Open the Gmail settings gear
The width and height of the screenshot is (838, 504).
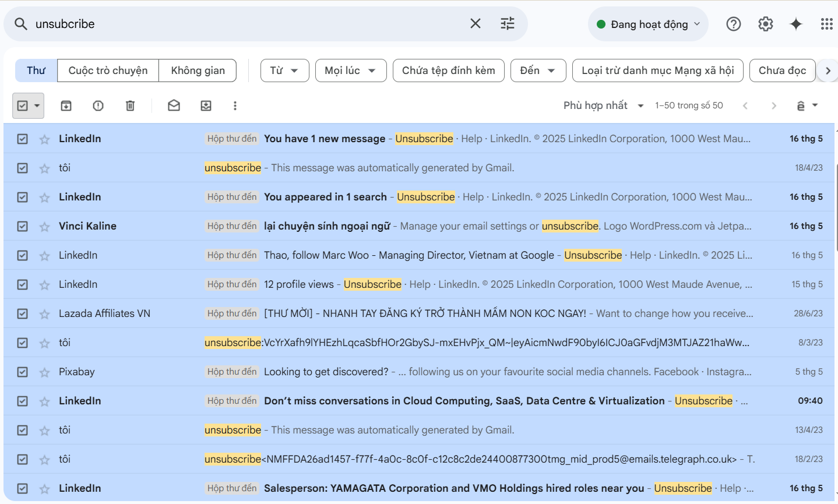pos(765,24)
